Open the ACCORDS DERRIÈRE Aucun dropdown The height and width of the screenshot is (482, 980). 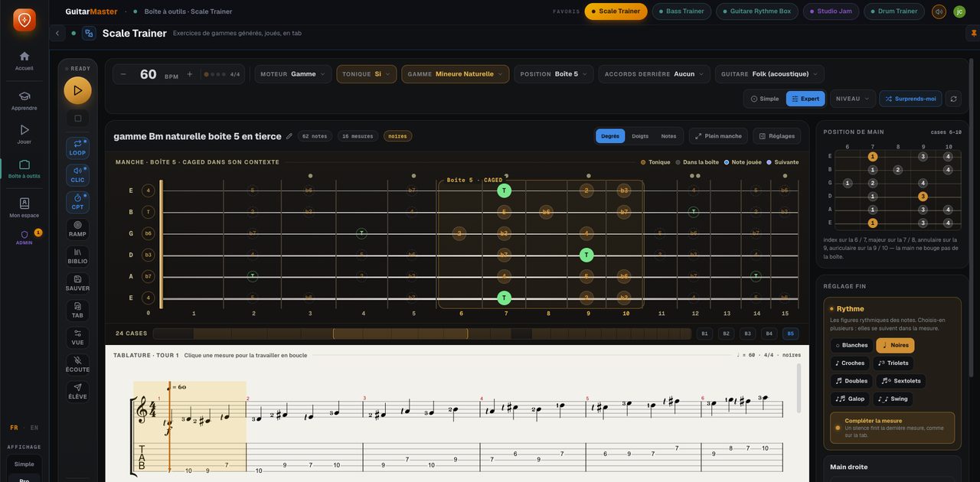[x=654, y=74]
